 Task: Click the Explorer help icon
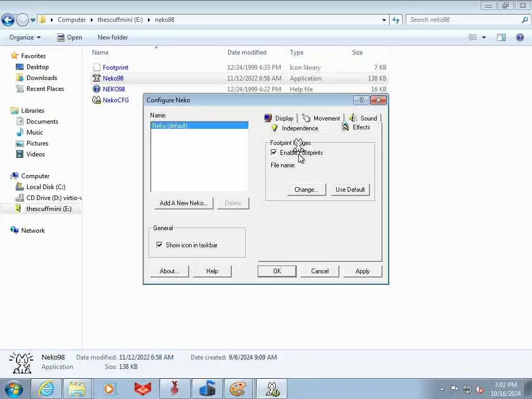click(520, 37)
